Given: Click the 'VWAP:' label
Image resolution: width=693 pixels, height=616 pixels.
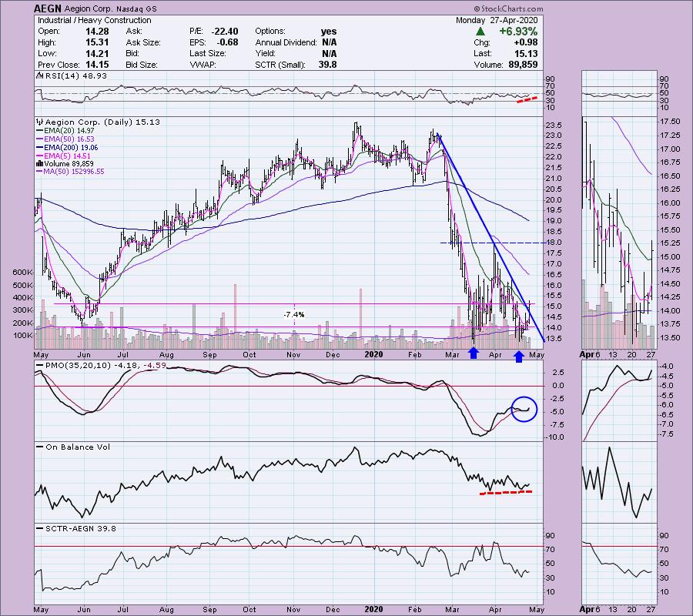Looking at the screenshot, I should [x=202, y=65].
